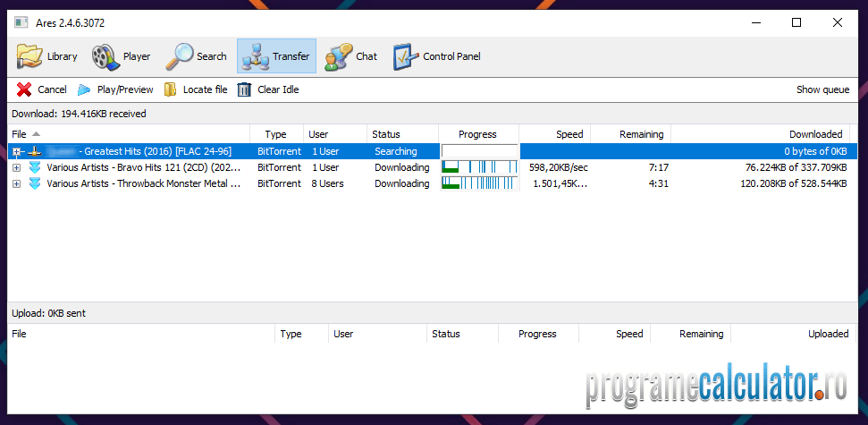This screenshot has width=868, height=425.
Task: Open the Search magnifier icon
Action: [179, 56]
